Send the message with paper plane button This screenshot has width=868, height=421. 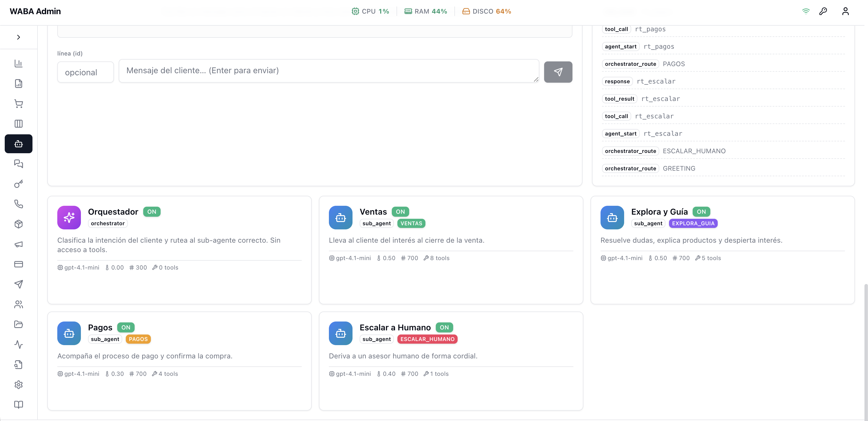point(558,72)
